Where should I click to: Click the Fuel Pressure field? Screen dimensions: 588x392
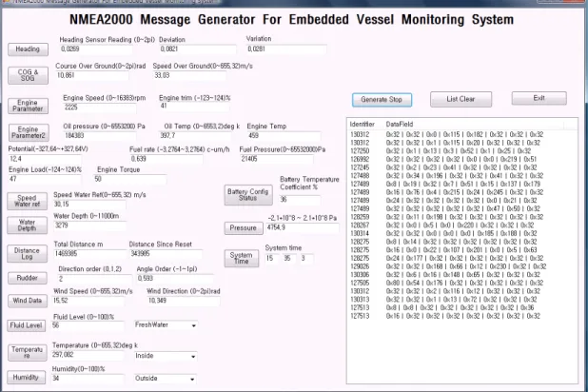click(276, 159)
